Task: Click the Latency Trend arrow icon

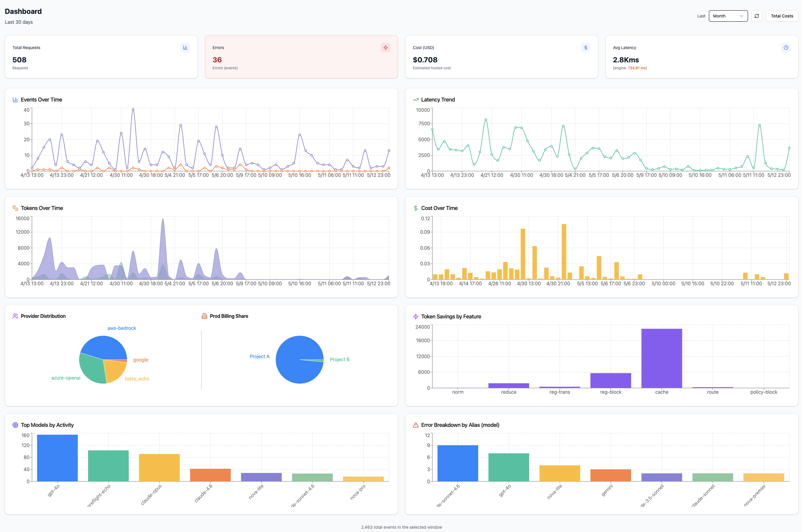Action: (x=415, y=100)
